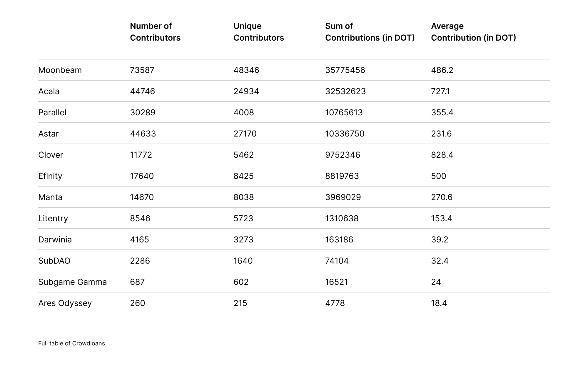
Task: Select the Litentry row label
Action: [53, 218]
